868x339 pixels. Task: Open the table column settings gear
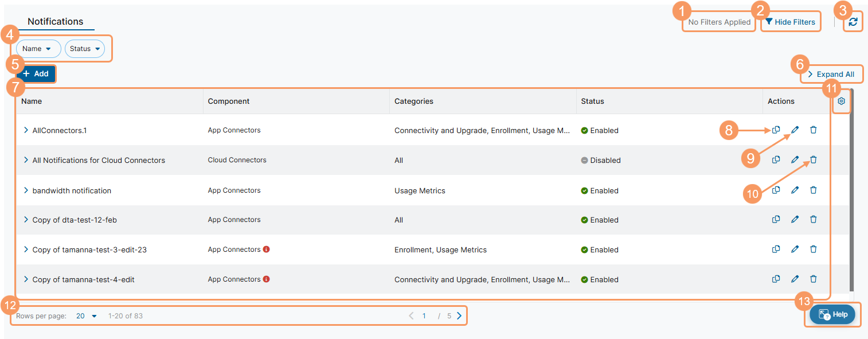click(x=841, y=101)
